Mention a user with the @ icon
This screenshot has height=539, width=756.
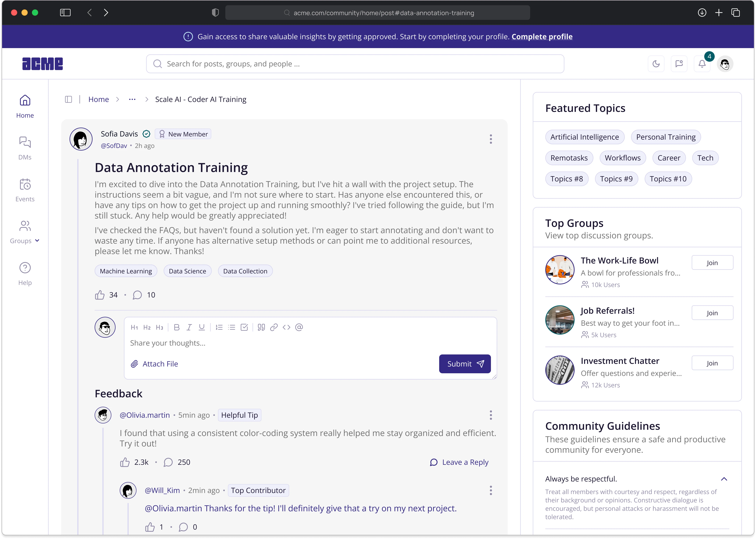coord(299,327)
